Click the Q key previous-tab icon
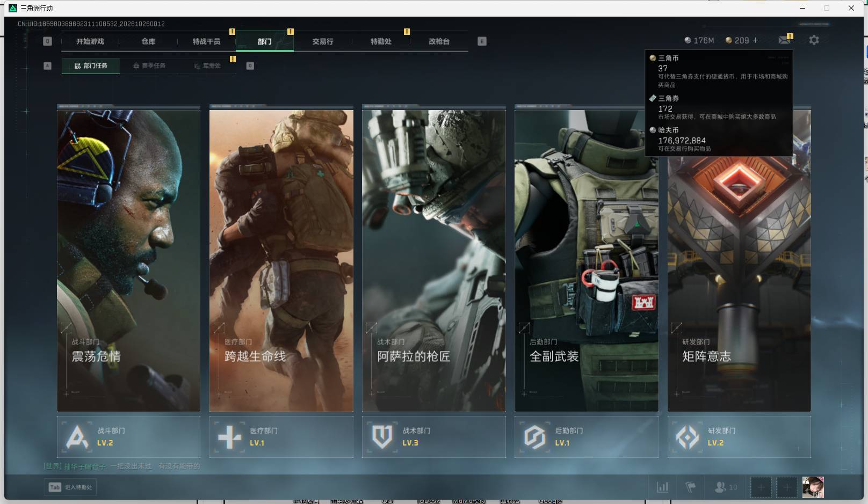 [47, 41]
